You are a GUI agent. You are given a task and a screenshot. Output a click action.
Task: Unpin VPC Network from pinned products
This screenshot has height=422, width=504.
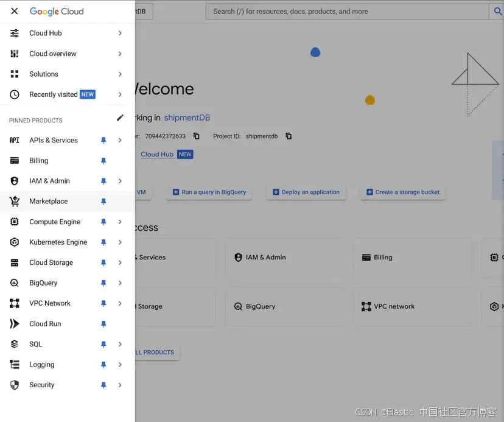tap(103, 303)
